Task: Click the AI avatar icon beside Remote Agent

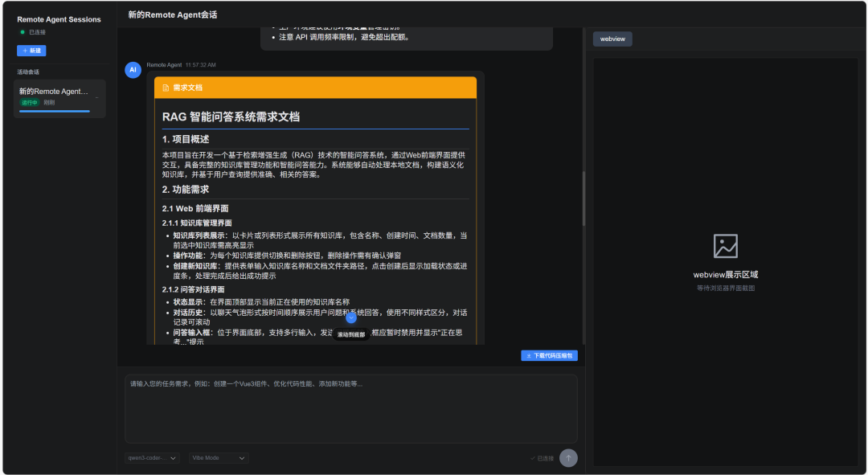Action: [x=133, y=70]
